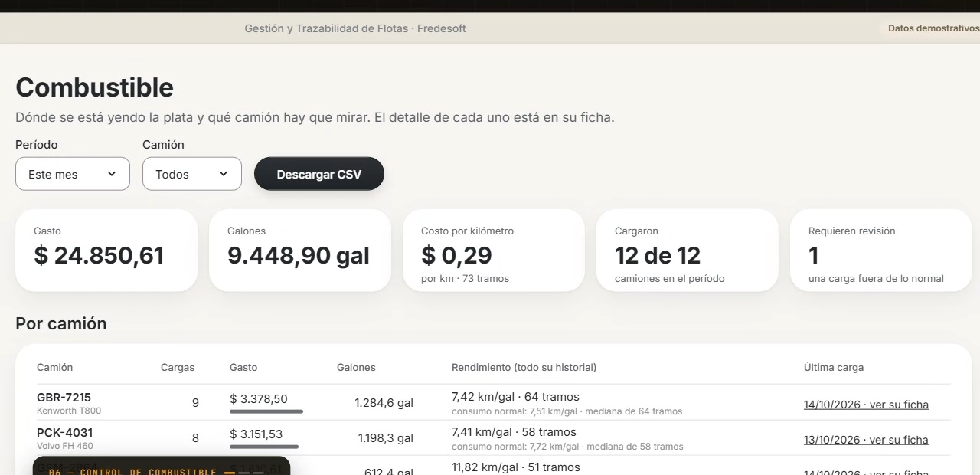Click the 7,41 km/gal · 58 tramos text

[514, 431]
